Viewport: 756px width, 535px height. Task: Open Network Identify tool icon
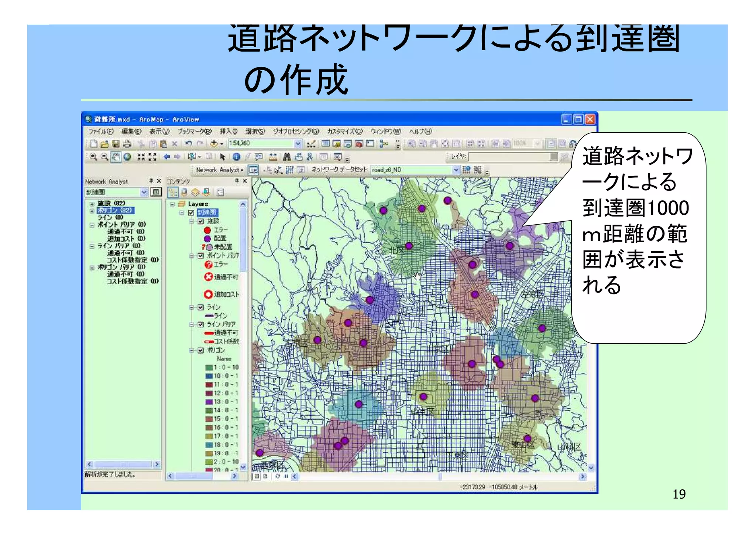[x=467, y=170]
